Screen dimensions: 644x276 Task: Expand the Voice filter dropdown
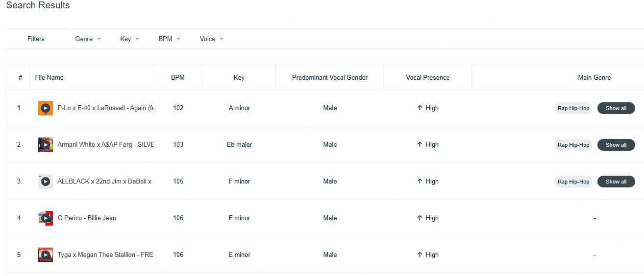click(211, 39)
